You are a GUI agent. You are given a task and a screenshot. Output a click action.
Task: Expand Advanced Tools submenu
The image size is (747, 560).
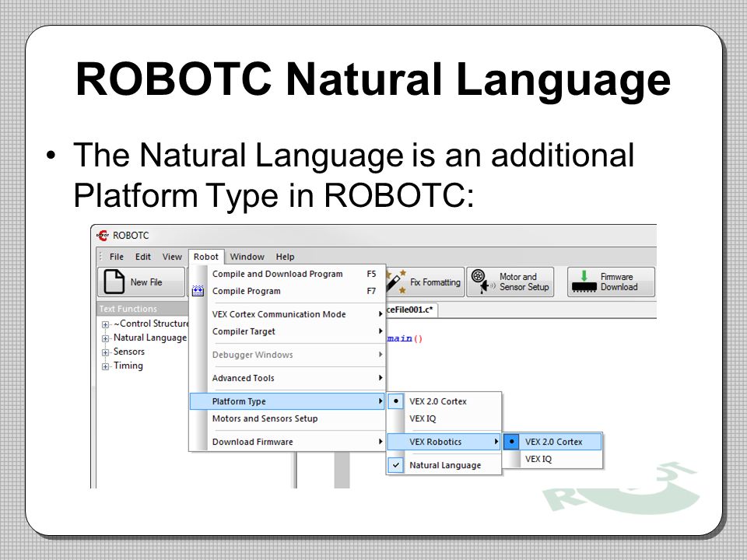click(x=288, y=378)
